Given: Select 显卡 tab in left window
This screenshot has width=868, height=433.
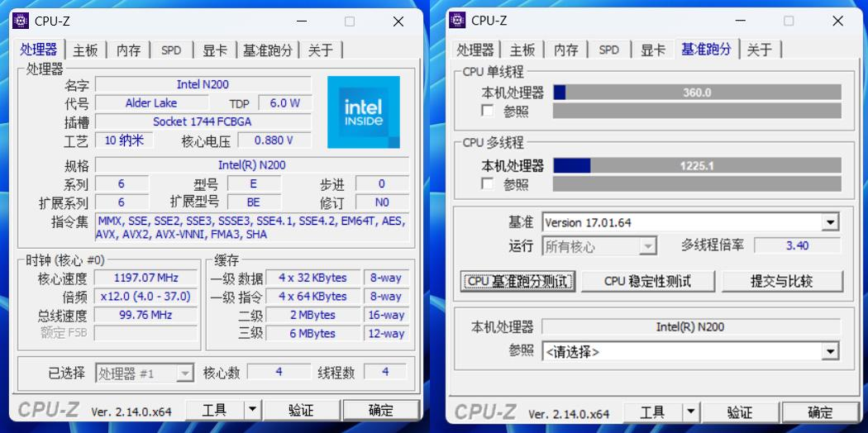Looking at the screenshot, I should coord(215,50).
